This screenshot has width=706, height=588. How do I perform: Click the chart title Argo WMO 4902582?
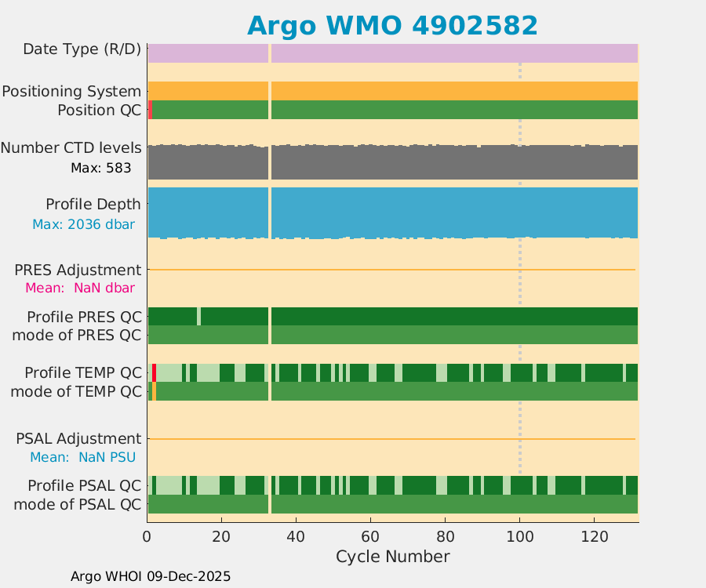coord(392,26)
